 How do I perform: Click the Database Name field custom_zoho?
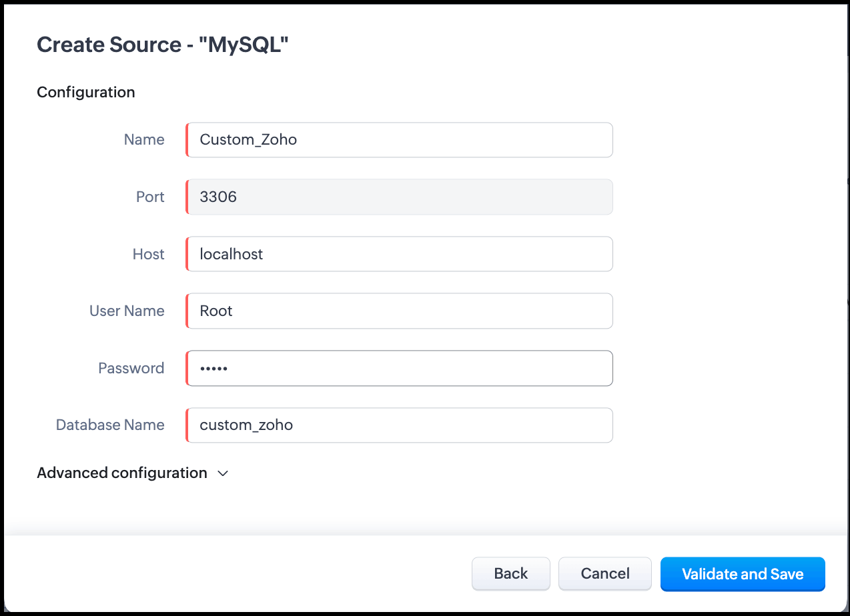[x=399, y=425]
